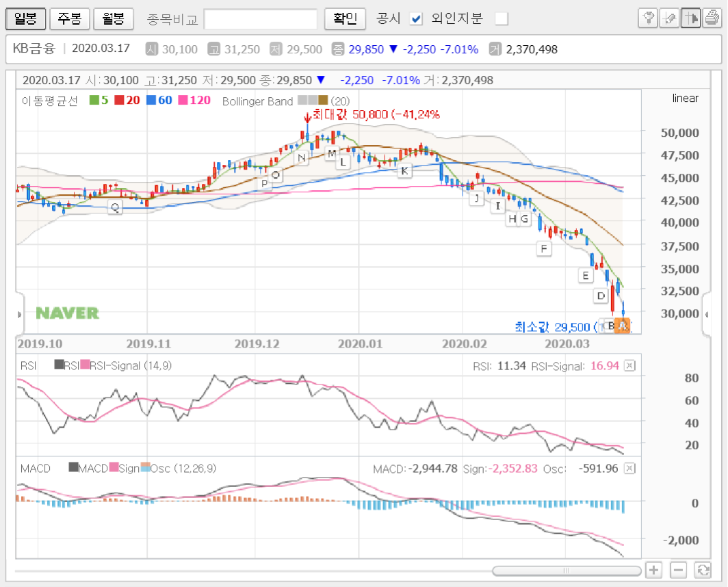Close the MACD indicator panel

click(629, 468)
